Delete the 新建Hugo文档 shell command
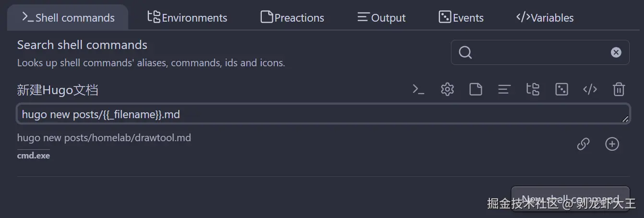The height and width of the screenshot is (218, 644). click(x=619, y=89)
